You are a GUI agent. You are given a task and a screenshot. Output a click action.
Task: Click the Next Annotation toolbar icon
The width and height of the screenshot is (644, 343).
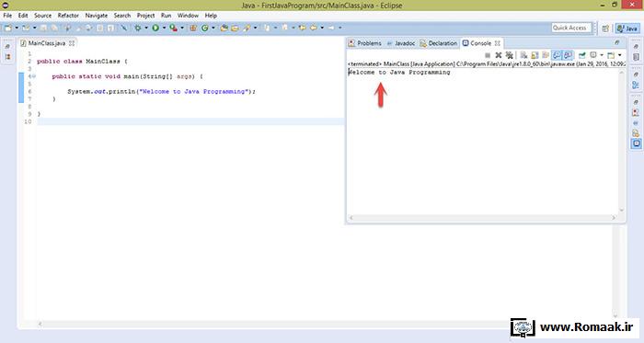click(x=267, y=28)
